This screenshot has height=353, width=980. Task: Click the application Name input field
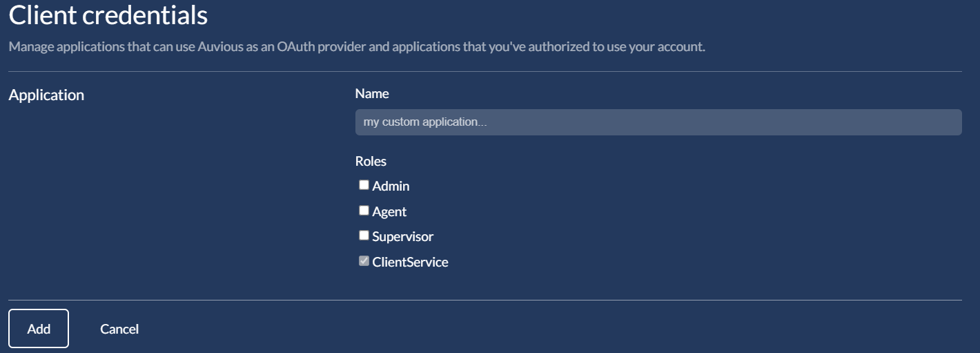pos(658,122)
